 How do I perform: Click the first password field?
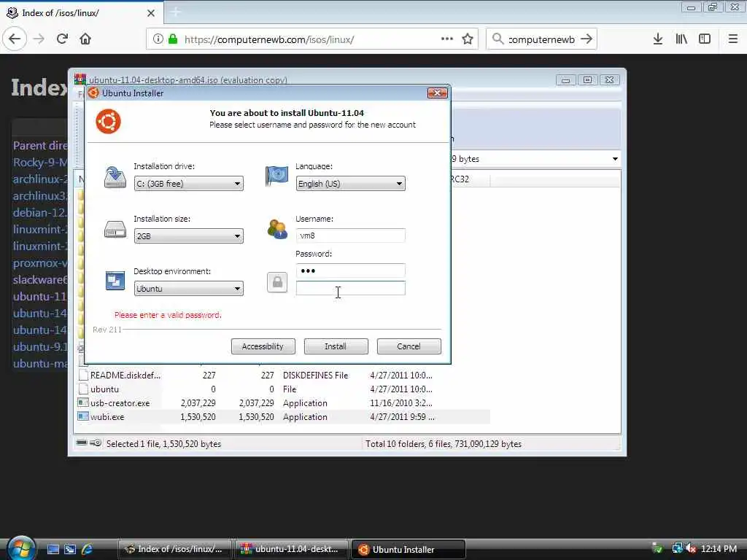point(351,271)
